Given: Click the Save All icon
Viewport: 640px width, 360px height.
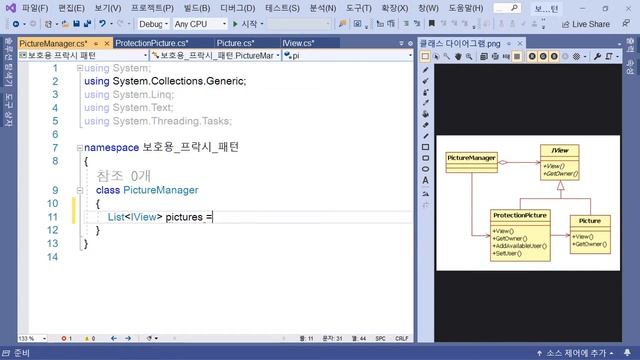Looking at the screenshot, I should coord(87,24).
